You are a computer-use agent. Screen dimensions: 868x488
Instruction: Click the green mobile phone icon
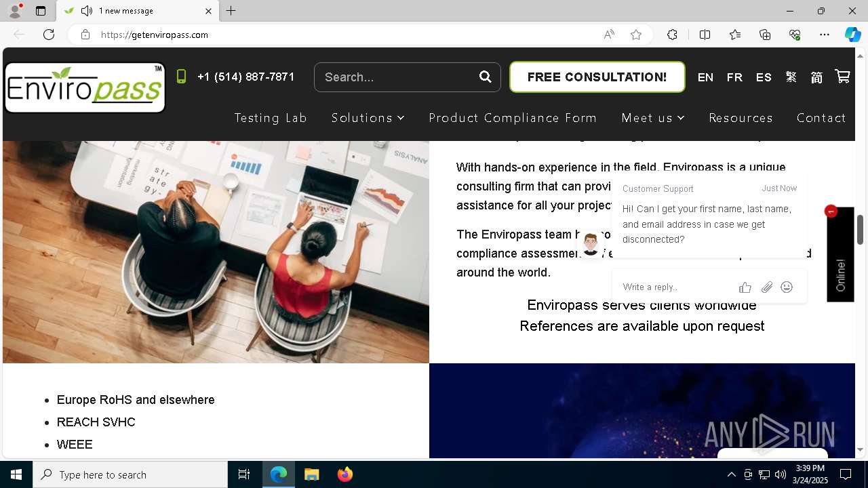tap(181, 77)
